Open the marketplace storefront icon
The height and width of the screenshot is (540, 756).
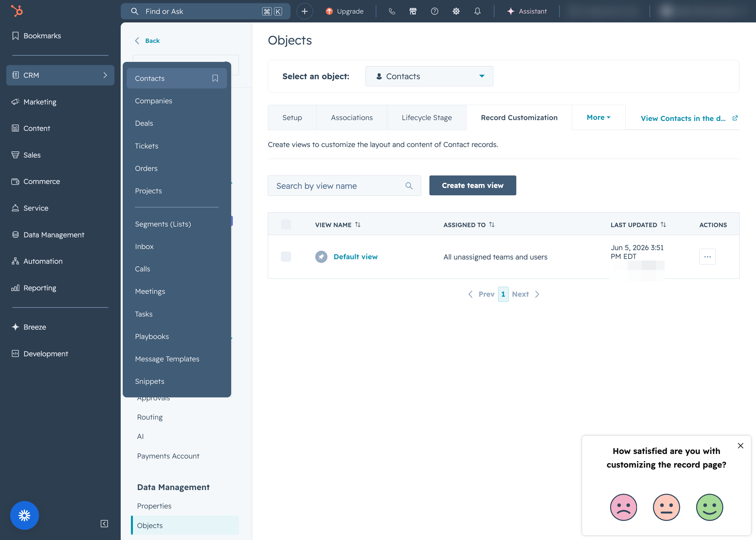pos(413,11)
